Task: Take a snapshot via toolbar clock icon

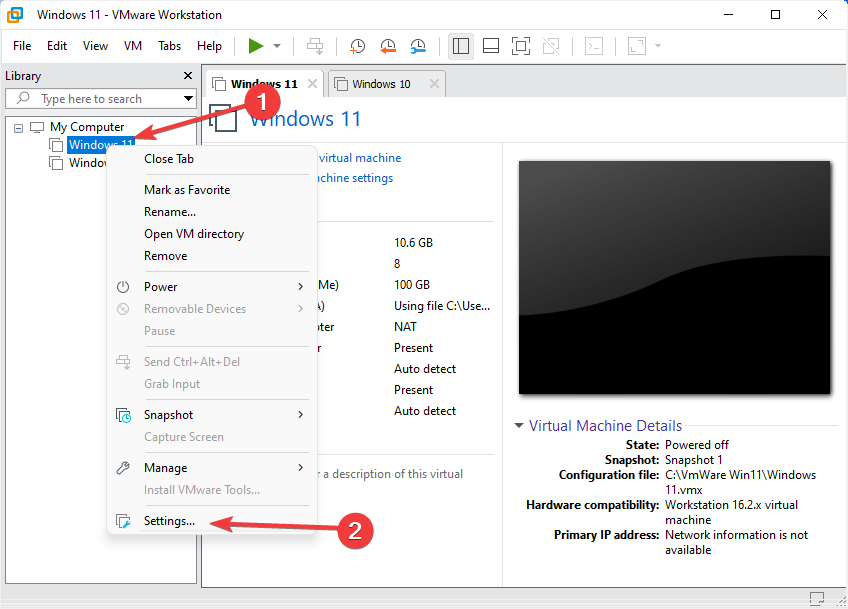Action: tap(357, 46)
